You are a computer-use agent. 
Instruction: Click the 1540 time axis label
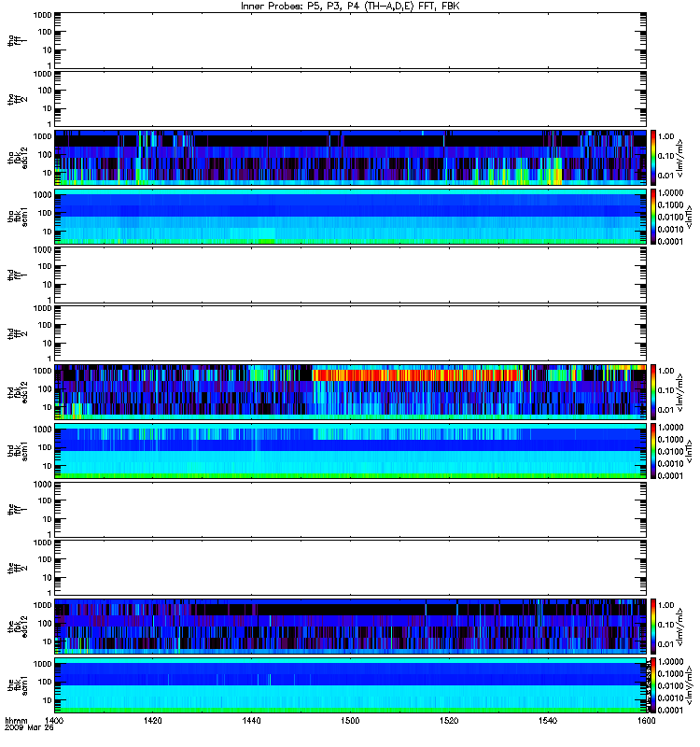point(548,720)
